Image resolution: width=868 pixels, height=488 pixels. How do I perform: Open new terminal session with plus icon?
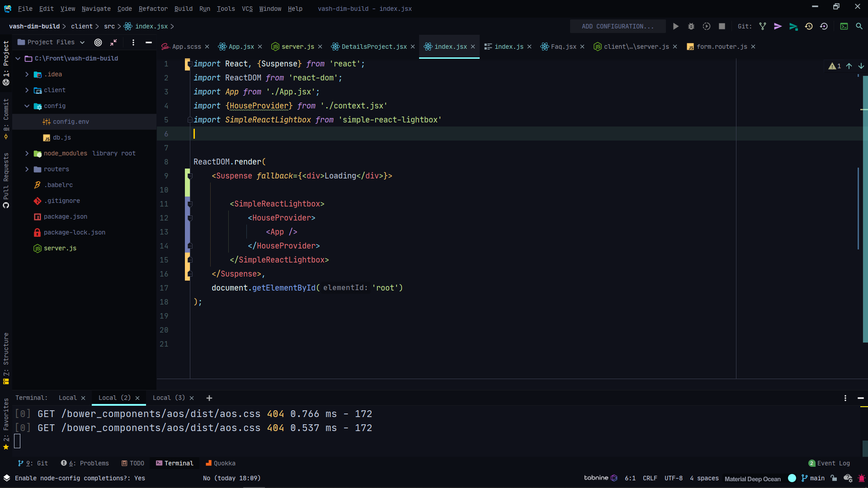click(x=209, y=398)
